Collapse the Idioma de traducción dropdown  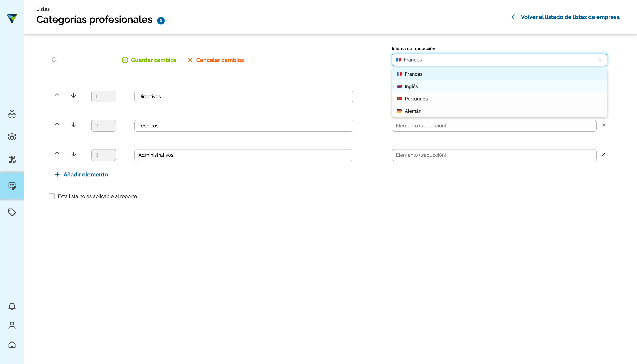click(x=600, y=60)
